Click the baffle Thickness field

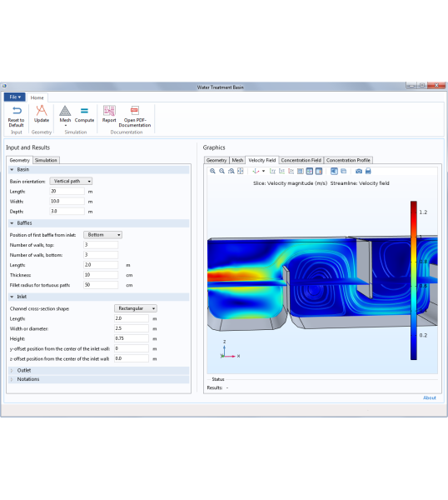tap(101, 275)
